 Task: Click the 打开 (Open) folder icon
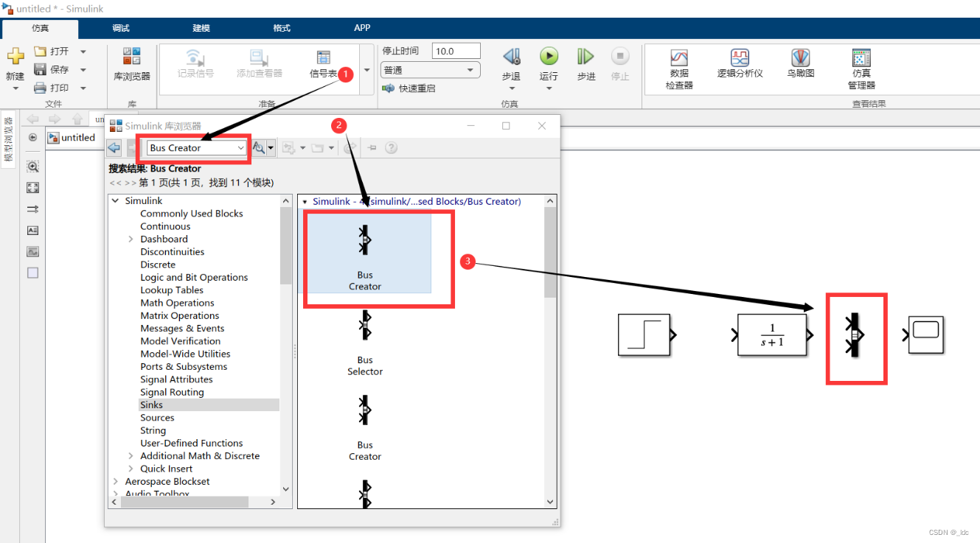(41, 52)
